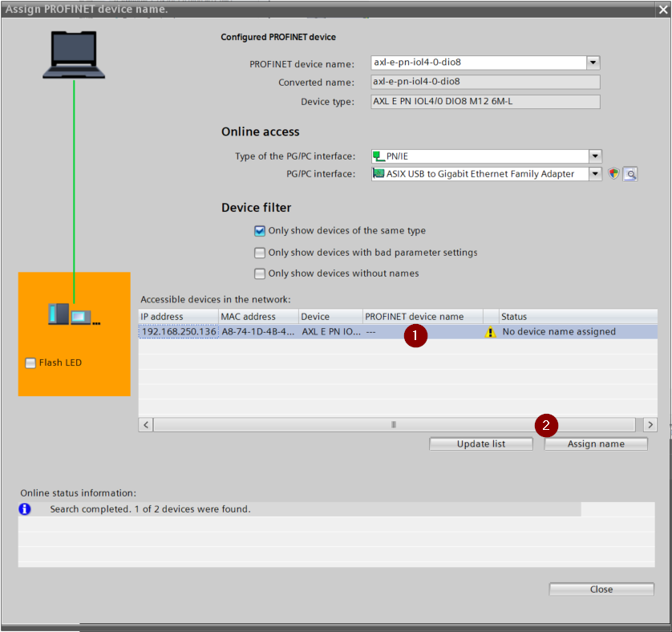Check 'Only show devices without names'
This screenshot has height=632, width=672.
(x=260, y=273)
